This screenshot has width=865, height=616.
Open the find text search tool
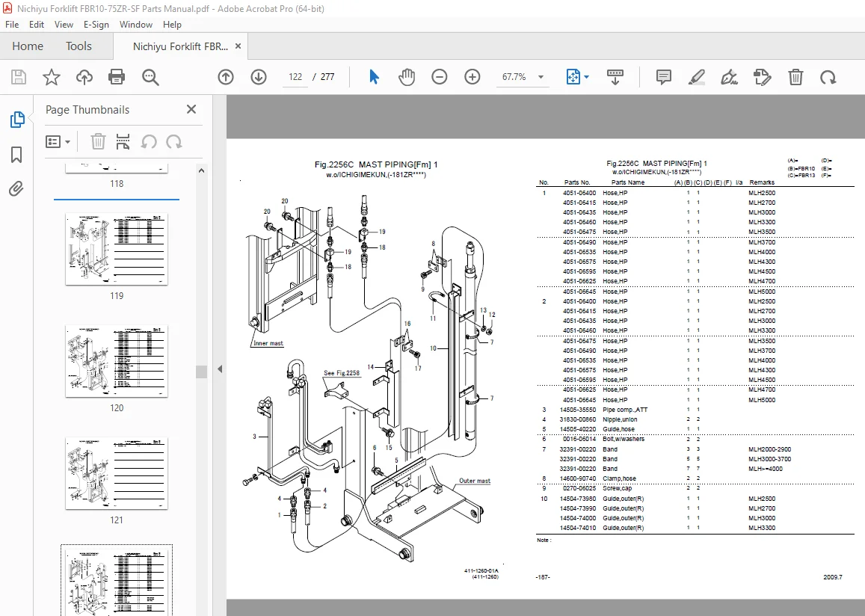150,77
